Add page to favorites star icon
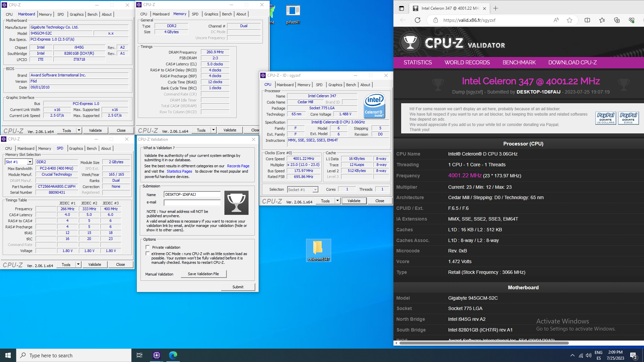This screenshot has height=362, width=644. click(x=570, y=20)
